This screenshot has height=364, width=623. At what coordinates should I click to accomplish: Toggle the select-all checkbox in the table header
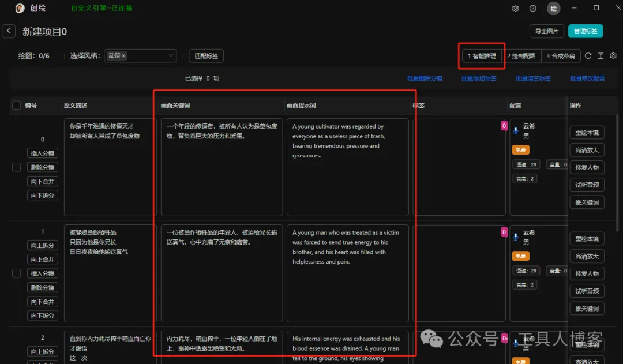coord(16,105)
